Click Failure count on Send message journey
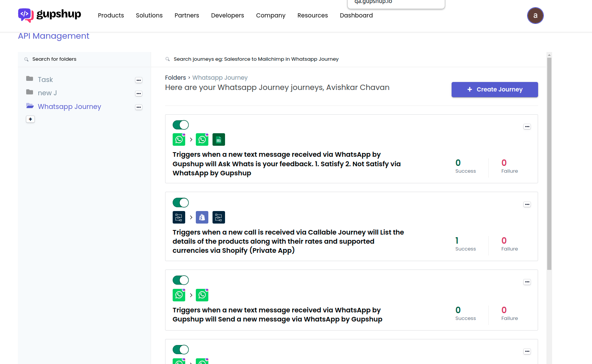The height and width of the screenshot is (364, 592). click(504, 310)
